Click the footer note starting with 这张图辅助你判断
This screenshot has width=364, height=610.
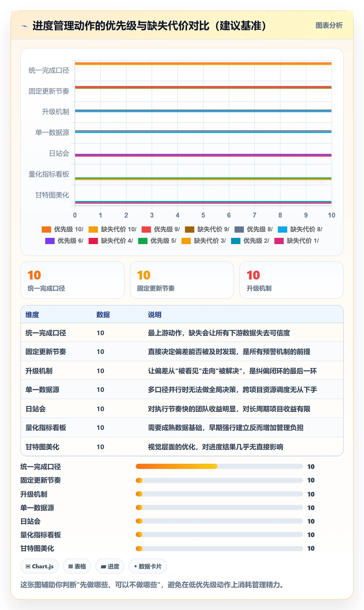click(x=152, y=585)
